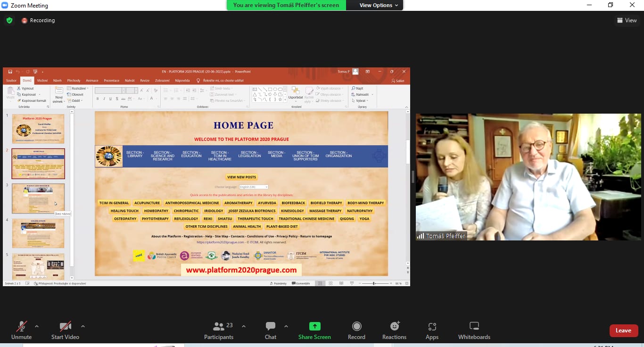644x347 pixels.
Task: Switch layout using the View button
Action: 627,20
